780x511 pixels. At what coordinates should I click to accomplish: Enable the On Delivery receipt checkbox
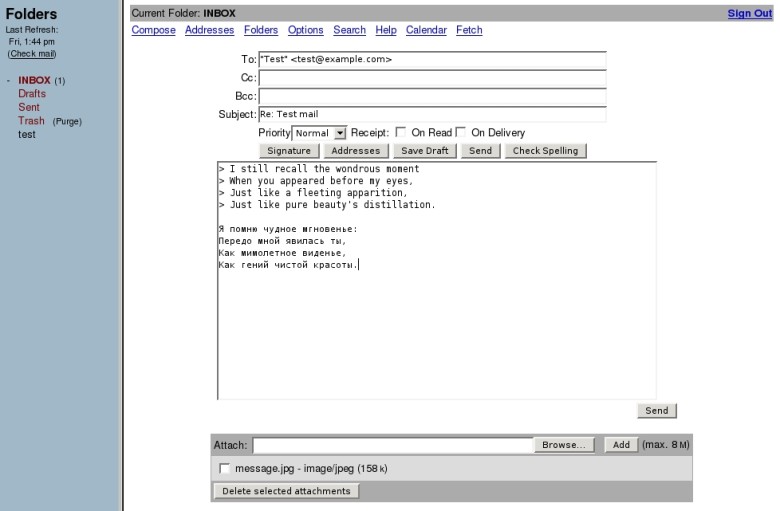pyautogui.click(x=461, y=132)
